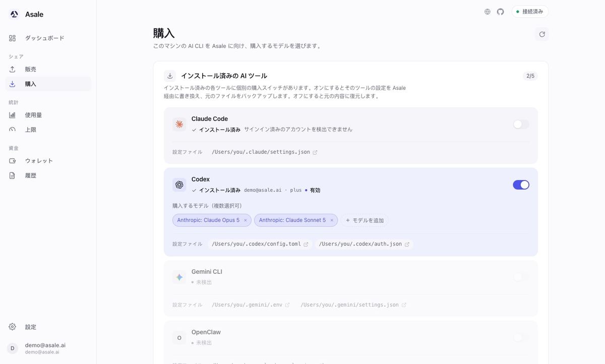Open 履歴 in the sidebar
This screenshot has width=605, height=364.
48,176
